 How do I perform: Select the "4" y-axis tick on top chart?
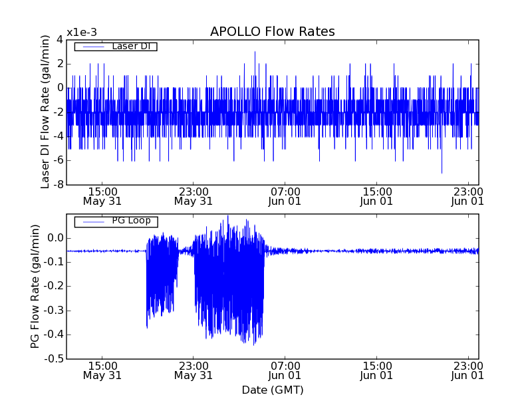pyautogui.click(x=59, y=40)
